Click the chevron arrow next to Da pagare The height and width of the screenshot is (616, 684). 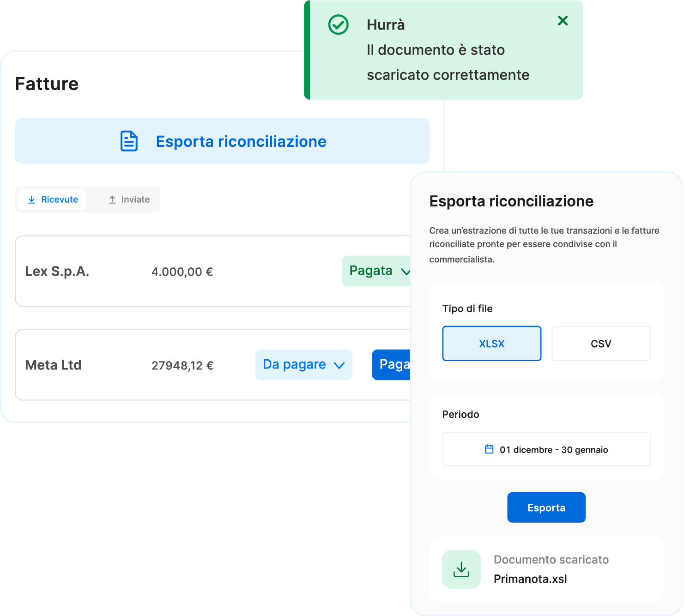pyautogui.click(x=339, y=365)
